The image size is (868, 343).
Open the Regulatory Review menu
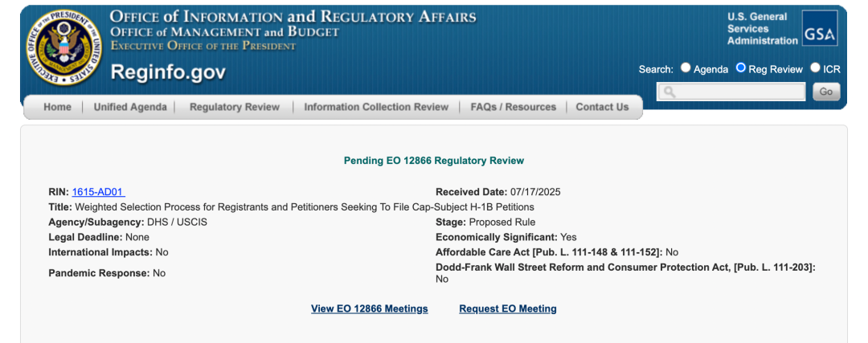click(235, 107)
